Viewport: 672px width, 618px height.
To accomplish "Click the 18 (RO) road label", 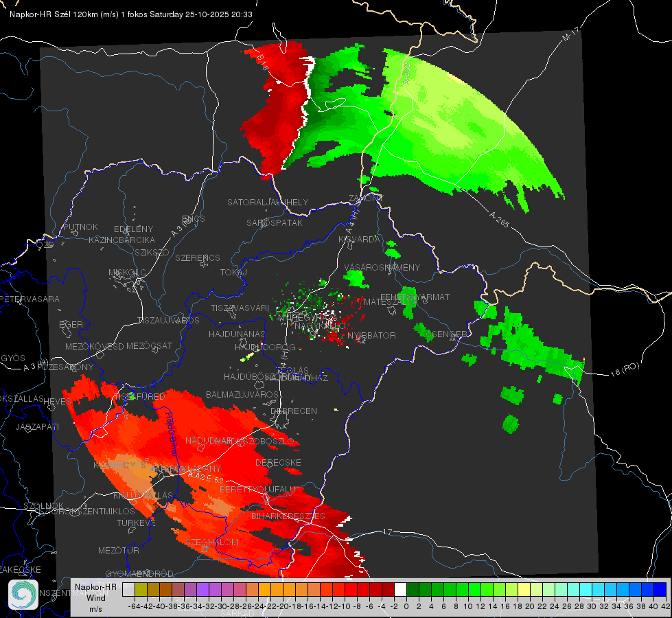I will pyautogui.click(x=625, y=369).
